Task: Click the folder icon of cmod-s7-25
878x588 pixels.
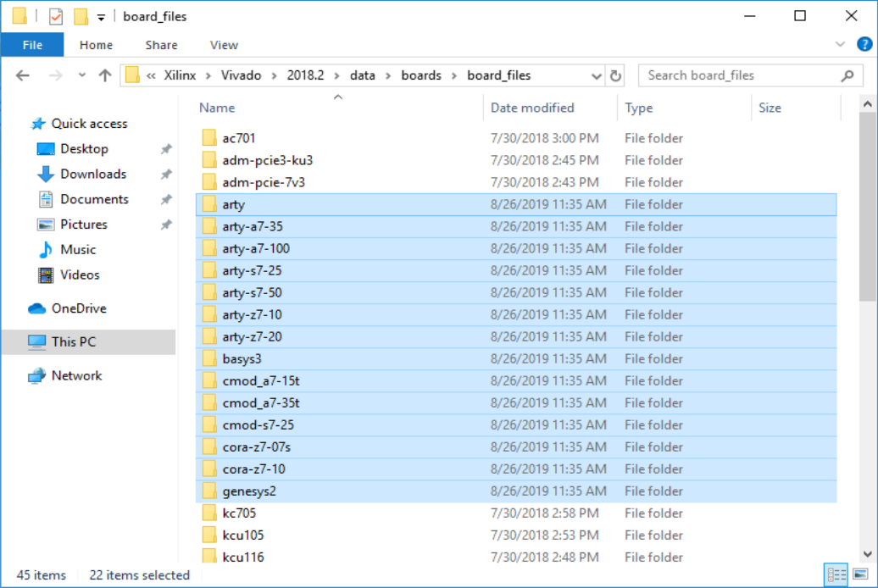Action: click(x=208, y=425)
